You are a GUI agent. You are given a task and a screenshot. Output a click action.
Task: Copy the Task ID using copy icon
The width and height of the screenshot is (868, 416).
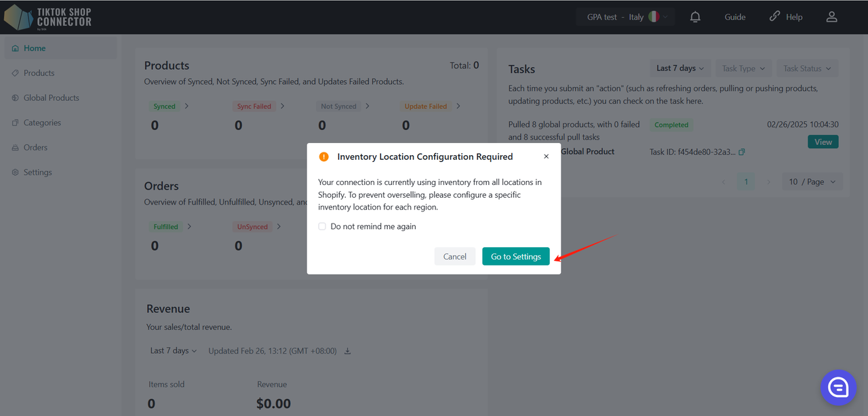[742, 152]
